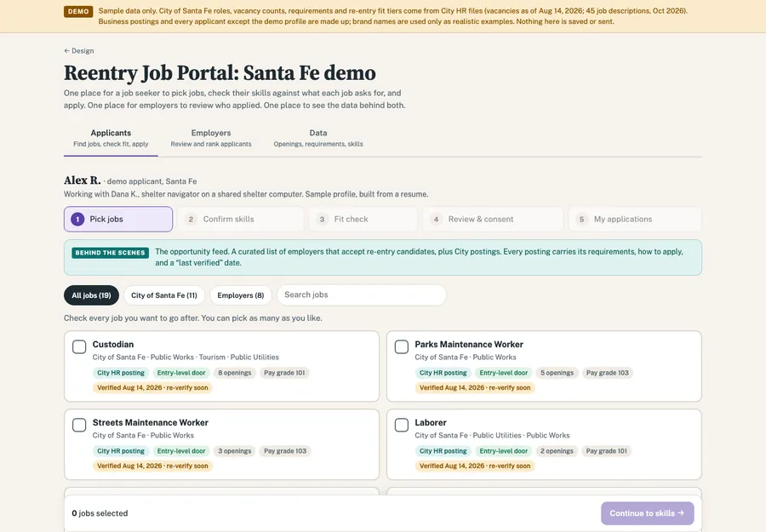The height and width of the screenshot is (532, 766).
Task: Click Custodian's City HR posting tag
Action: (121, 373)
